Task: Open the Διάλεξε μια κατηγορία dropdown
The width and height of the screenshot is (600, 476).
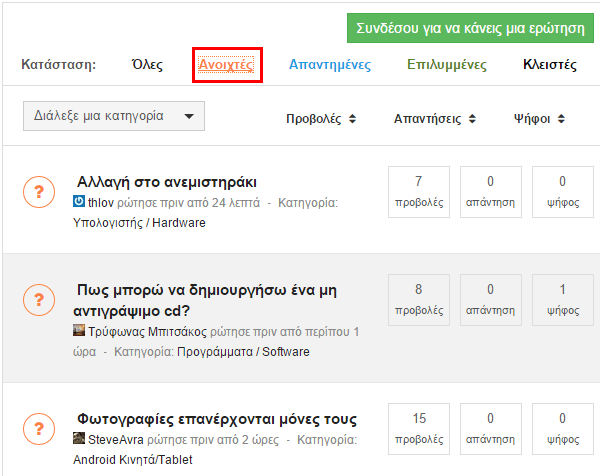Action: tap(114, 116)
